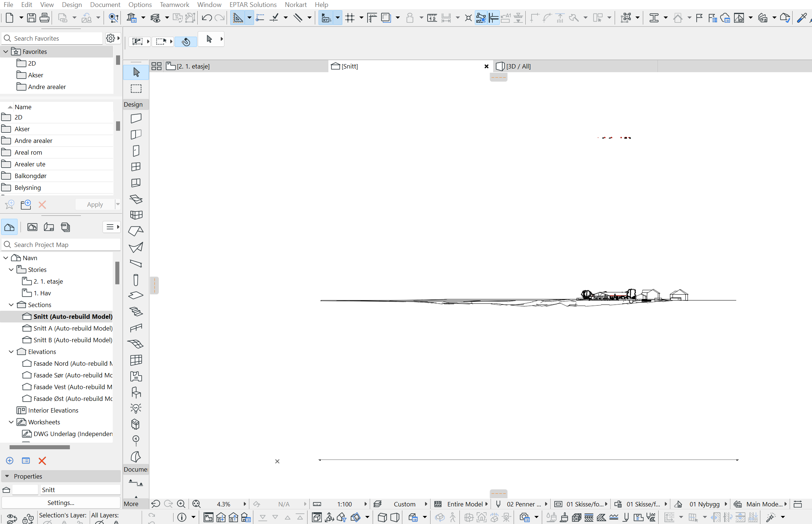Toggle the Quick Selection magnet button
812x524 pixels.
tap(186, 41)
